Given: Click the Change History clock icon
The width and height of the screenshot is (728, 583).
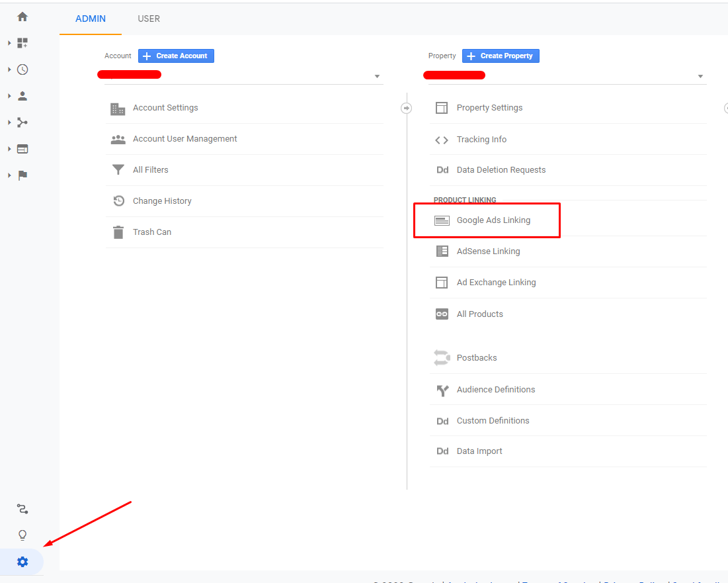Looking at the screenshot, I should click(x=119, y=201).
